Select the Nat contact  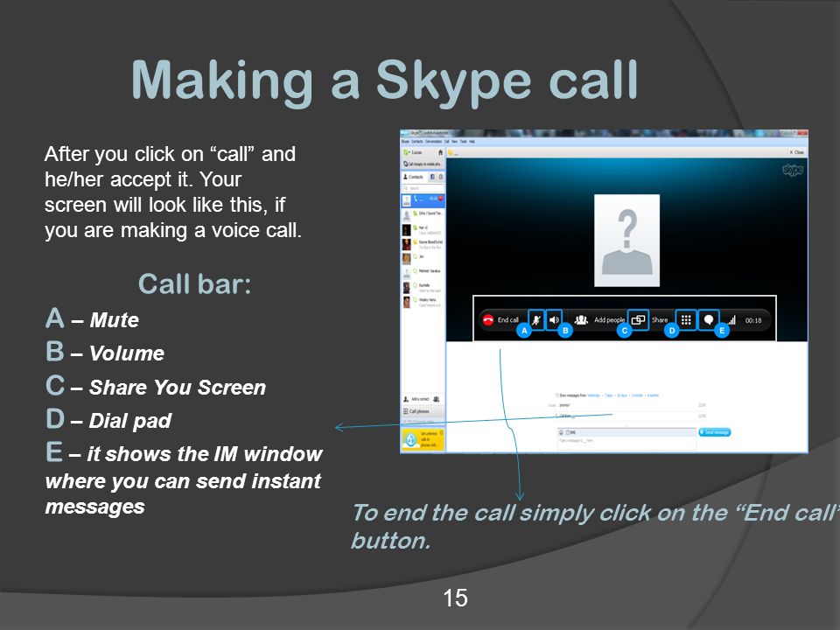[423, 230]
